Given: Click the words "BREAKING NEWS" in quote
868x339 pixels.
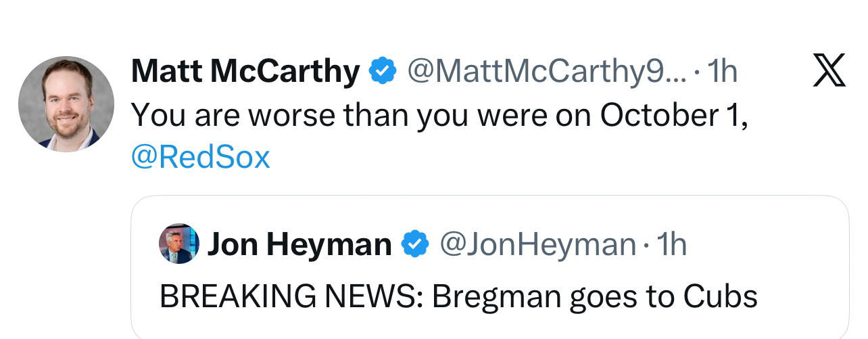Looking at the screenshot, I should (x=291, y=296).
